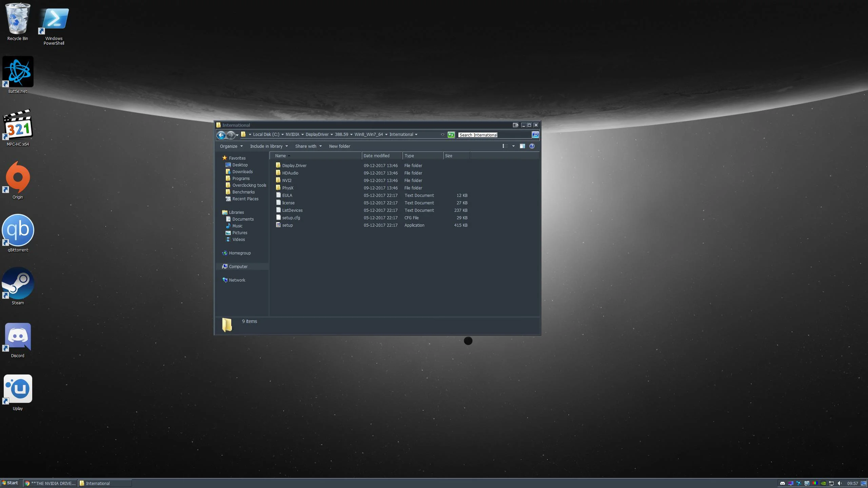Image resolution: width=868 pixels, height=488 pixels.
Task: Select the Origin desktop icon
Action: click(x=18, y=180)
